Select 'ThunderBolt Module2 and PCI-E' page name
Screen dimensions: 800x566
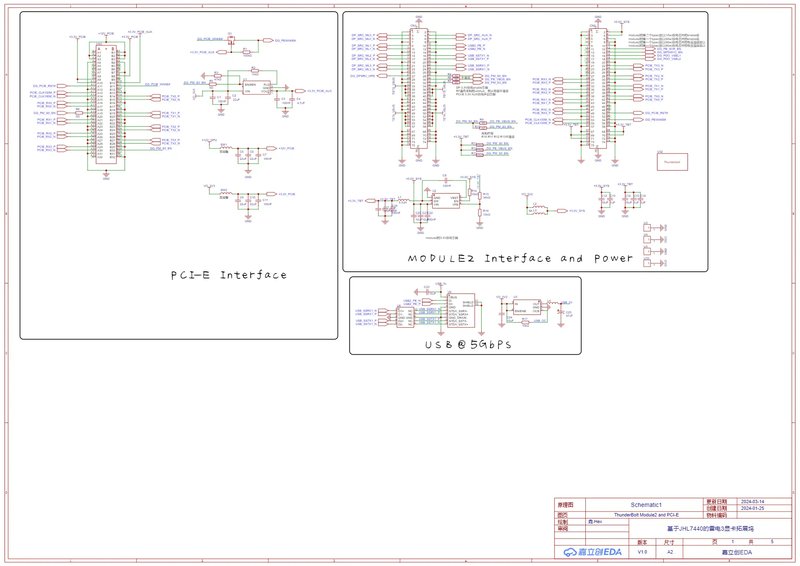click(x=645, y=514)
